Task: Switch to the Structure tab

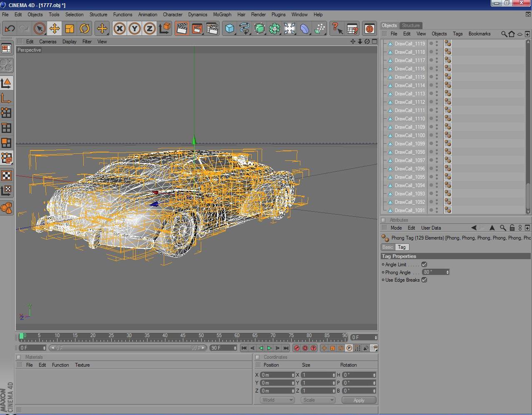Action: [411, 25]
